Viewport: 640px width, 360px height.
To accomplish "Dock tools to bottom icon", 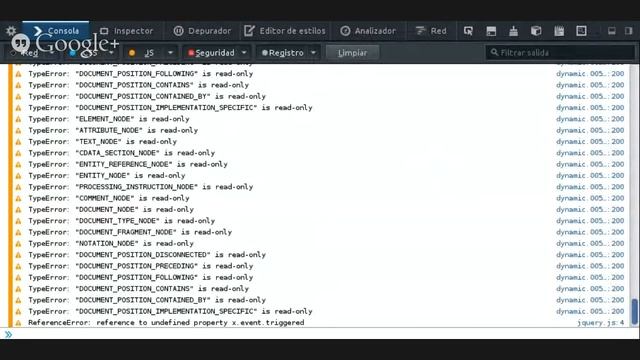I will click(611, 31).
